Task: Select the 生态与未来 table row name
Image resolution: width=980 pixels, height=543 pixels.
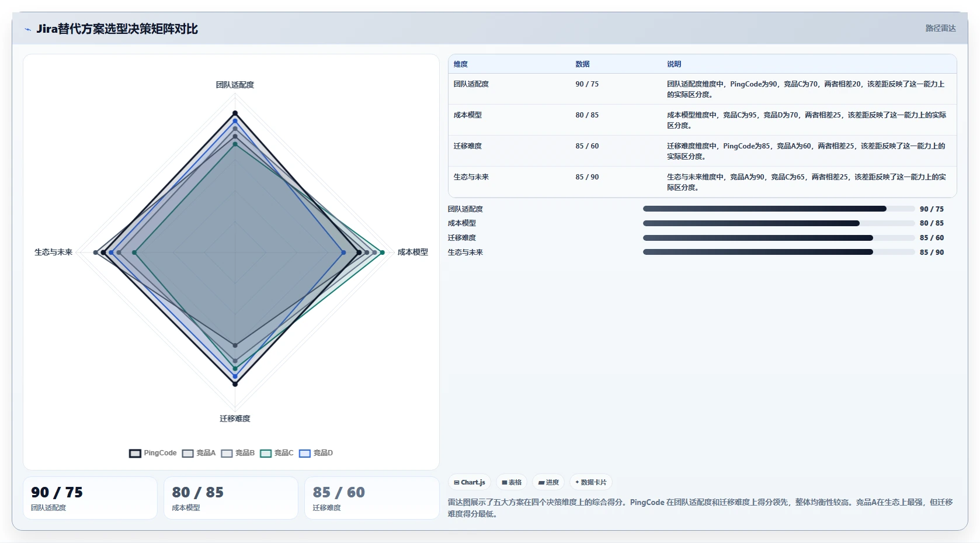Action: coord(471,177)
